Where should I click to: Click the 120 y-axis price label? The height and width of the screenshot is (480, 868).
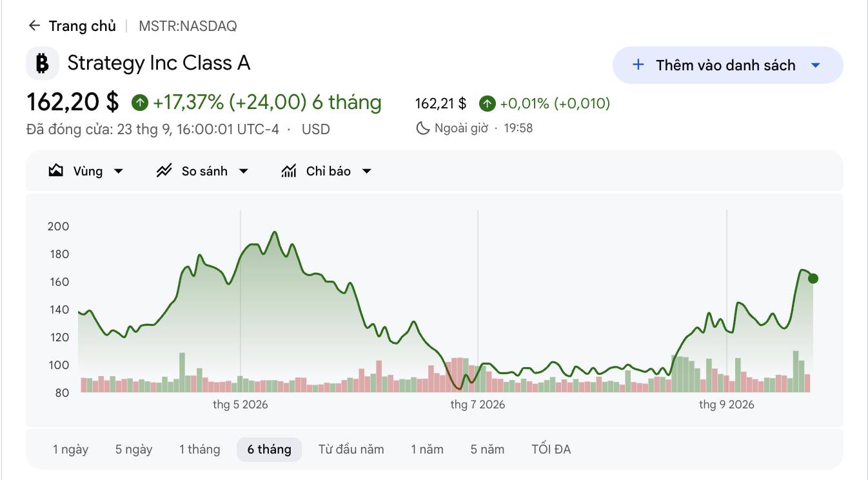58,337
